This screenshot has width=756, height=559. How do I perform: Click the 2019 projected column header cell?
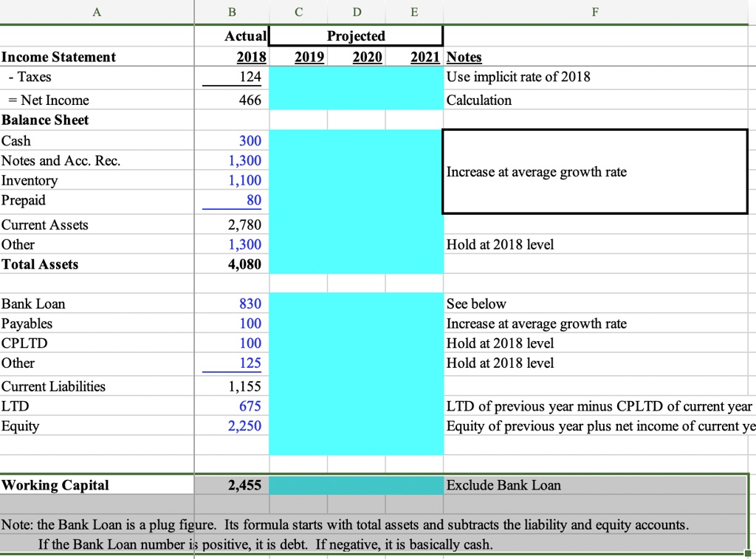(x=310, y=57)
